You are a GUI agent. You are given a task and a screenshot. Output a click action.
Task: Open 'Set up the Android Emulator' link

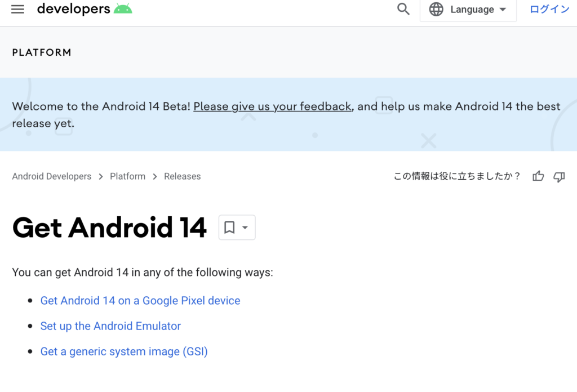pyautogui.click(x=110, y=326)
